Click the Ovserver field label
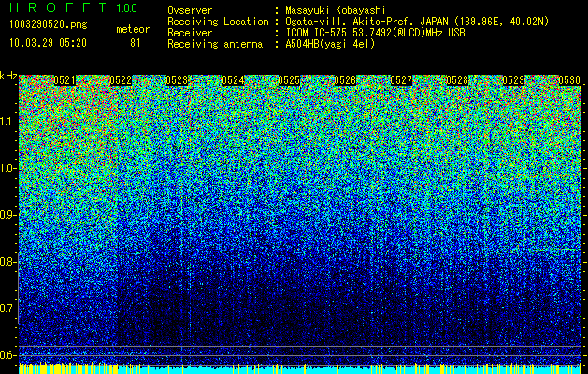This screenshot has height=374, width=588. pos(190,10)
